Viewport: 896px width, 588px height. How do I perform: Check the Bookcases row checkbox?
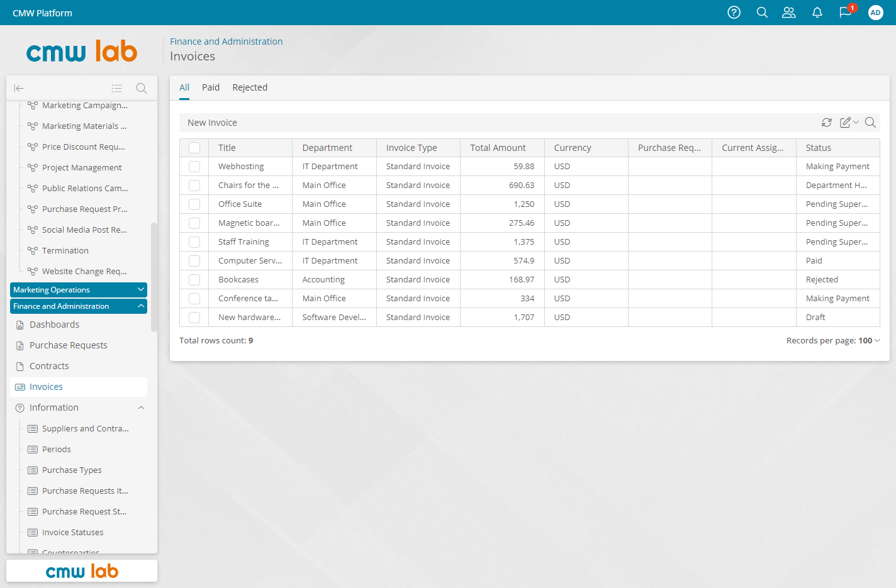tap(194, 280)
